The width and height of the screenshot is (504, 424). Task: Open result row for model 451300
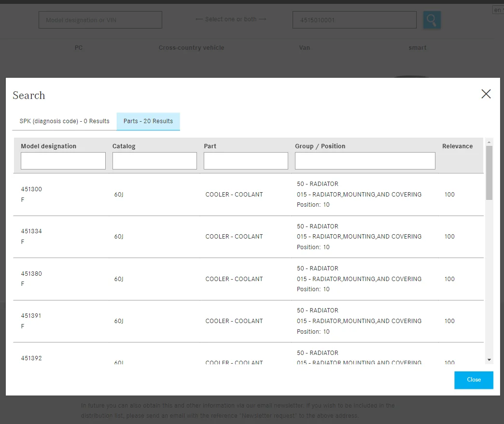[x=234, y=195]
